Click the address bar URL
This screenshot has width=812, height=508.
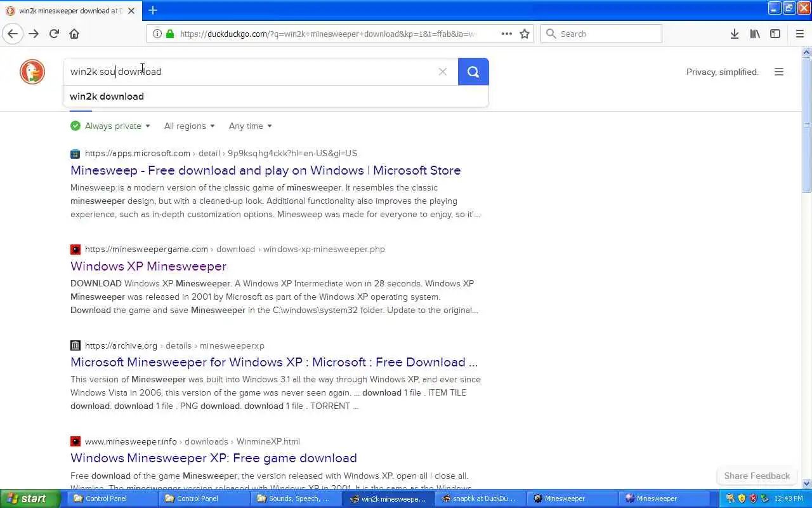coord(328,34)
